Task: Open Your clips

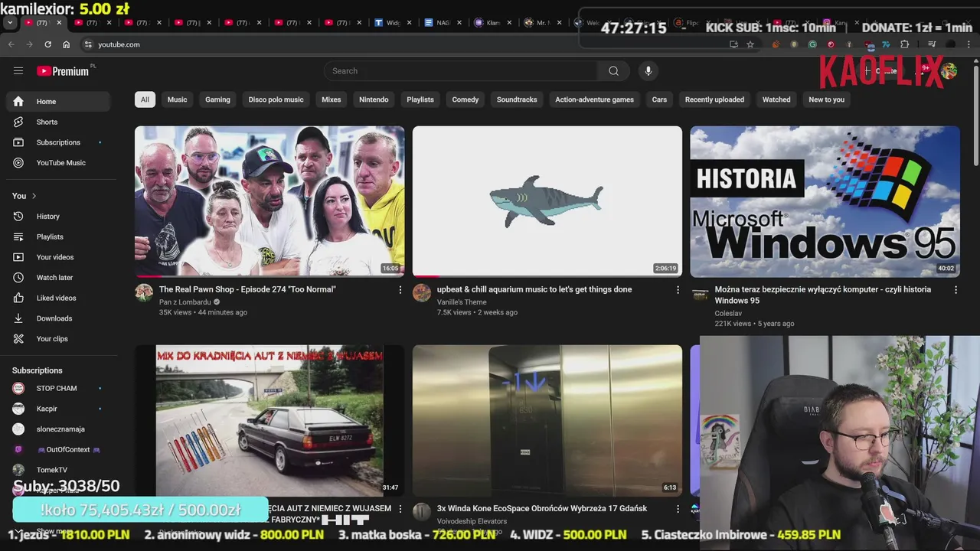Action: 58,338
